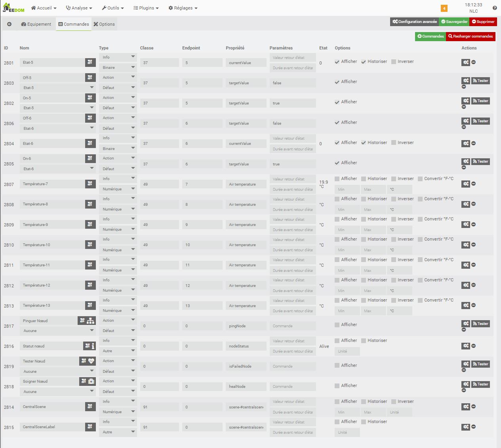This screenshot has height=448, width=501.
Task: Check Afficher for Pinguer Nœud
Action: coord(337,325)
